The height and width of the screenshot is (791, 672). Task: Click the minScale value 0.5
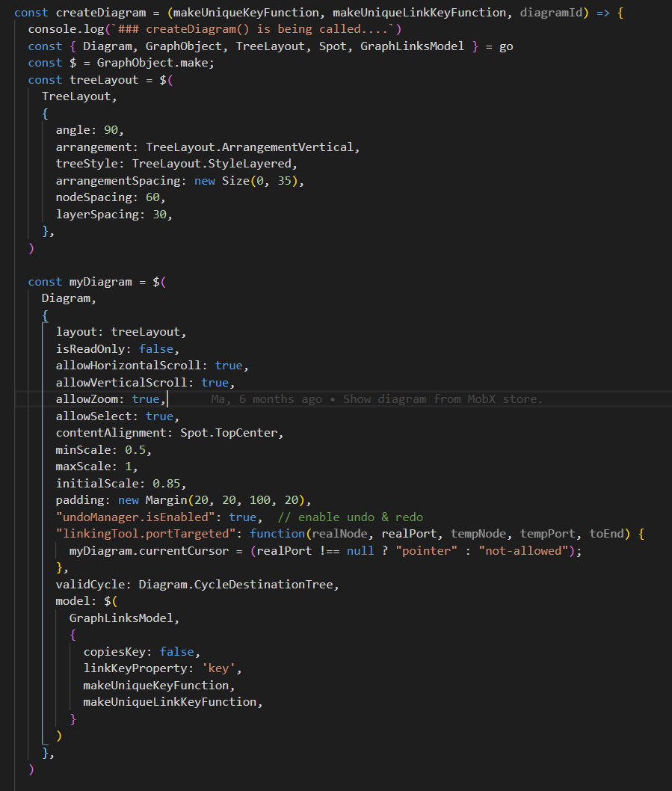point(135,449)
